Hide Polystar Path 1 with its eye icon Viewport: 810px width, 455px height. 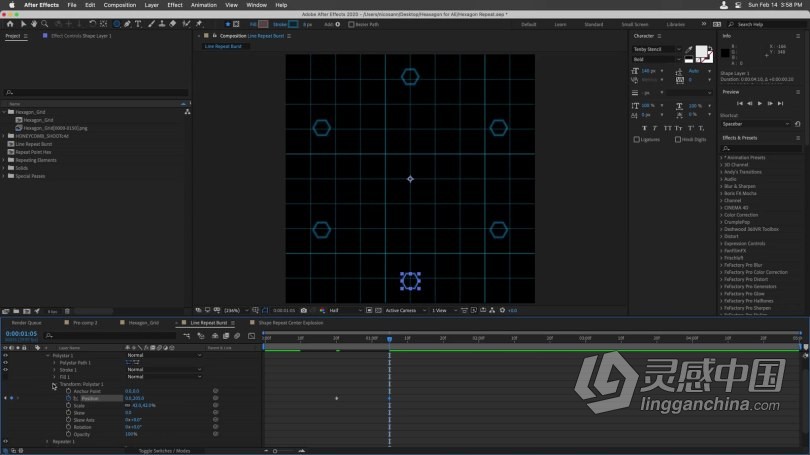coord(6,363)
